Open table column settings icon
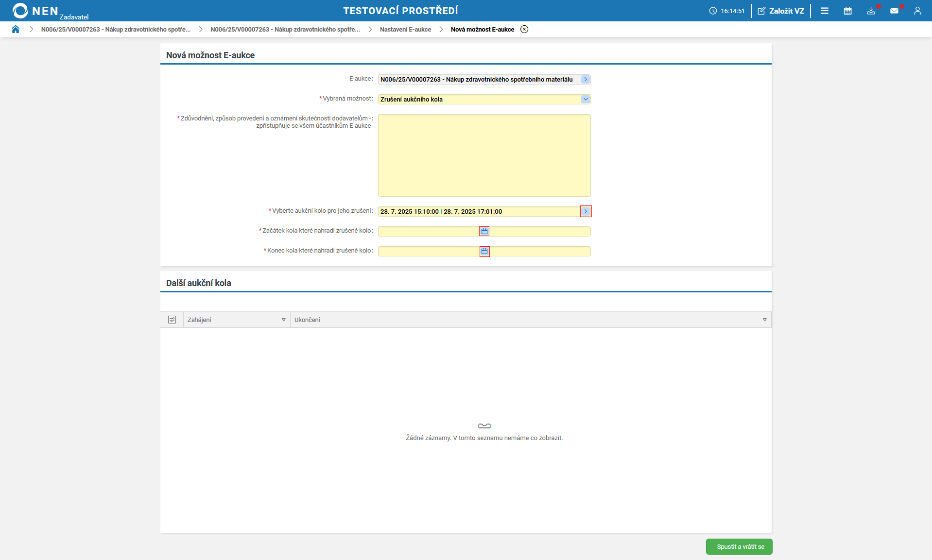932x560 pixels. tap(172, 320)
